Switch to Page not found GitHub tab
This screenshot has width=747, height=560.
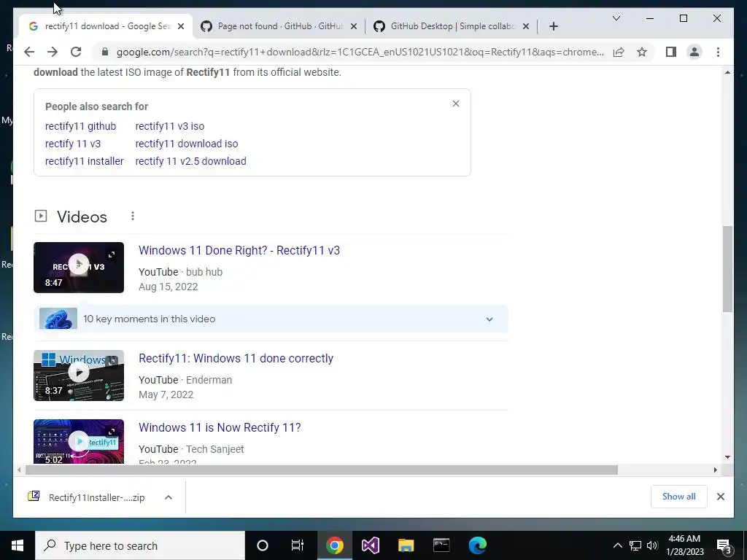tap(279, 26)
